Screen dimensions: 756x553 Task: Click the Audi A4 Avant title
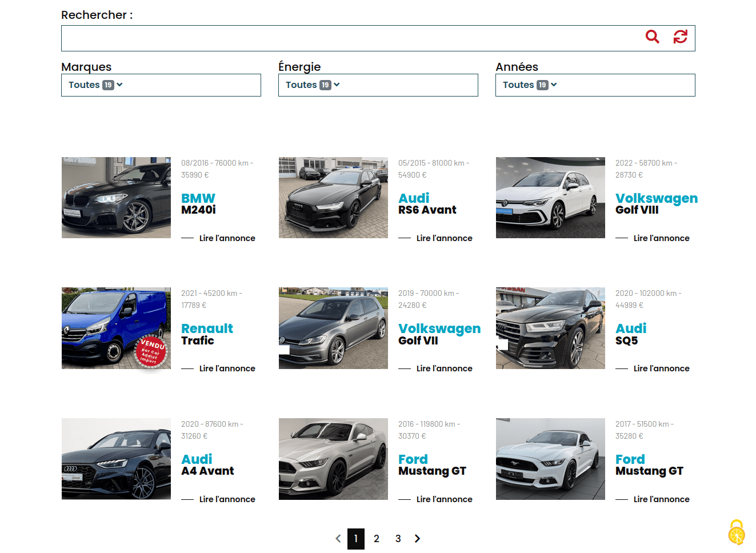coord(207,466)
